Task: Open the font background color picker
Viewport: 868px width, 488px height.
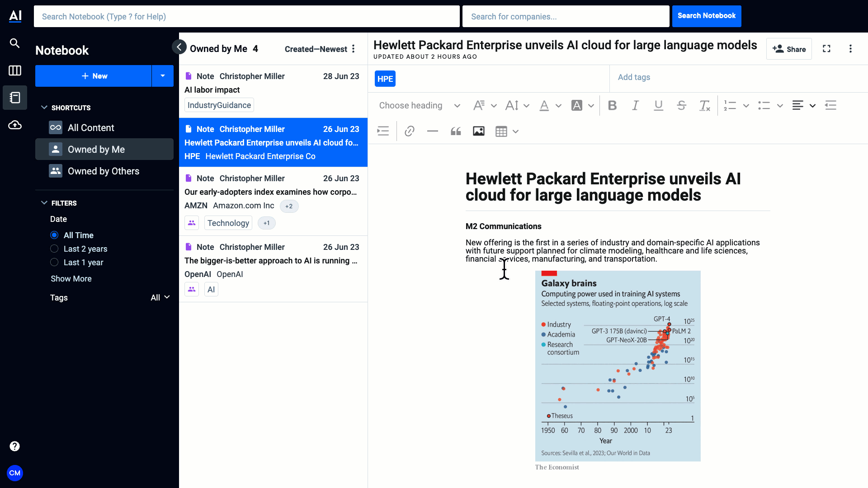Action: tap(577, 105)
